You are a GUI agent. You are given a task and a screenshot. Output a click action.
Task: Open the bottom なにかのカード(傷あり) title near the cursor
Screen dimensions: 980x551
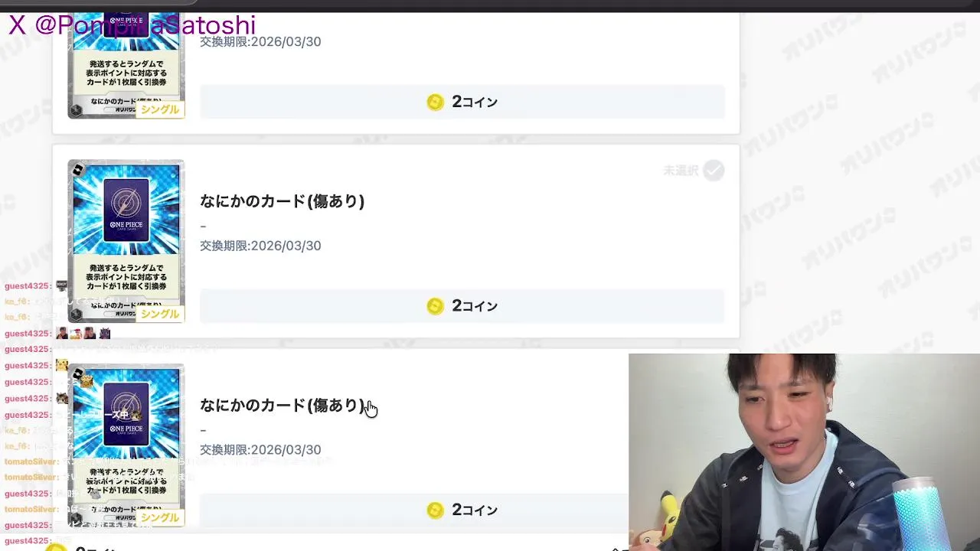tap(282, 406)
